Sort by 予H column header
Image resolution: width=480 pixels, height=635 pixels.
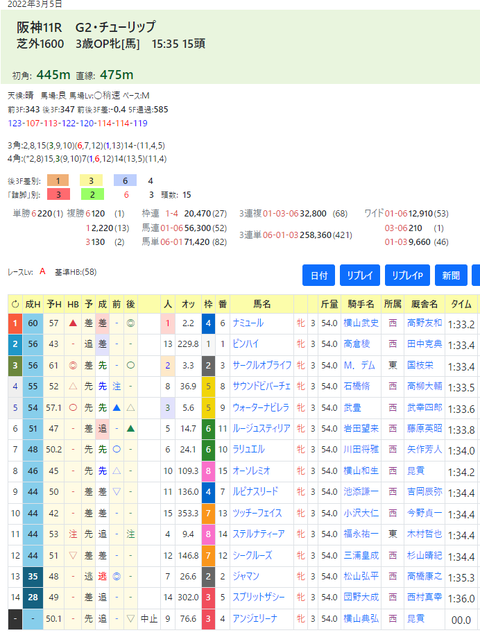pos(54,304)
